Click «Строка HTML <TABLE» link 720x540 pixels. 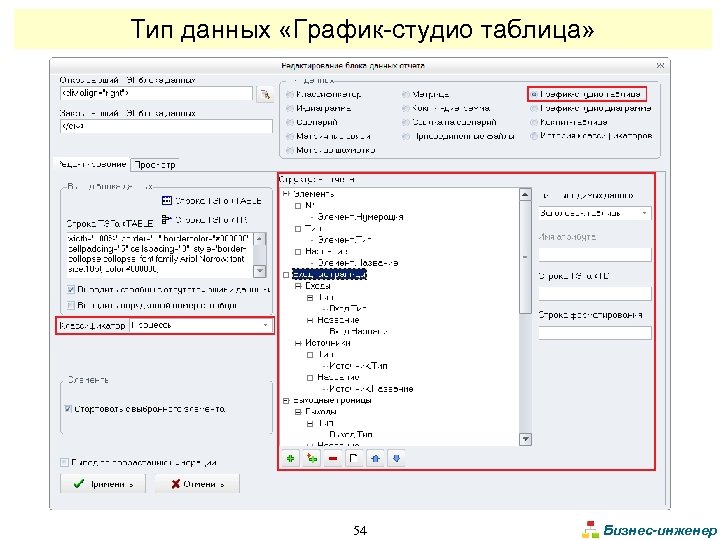pos(219,201)
